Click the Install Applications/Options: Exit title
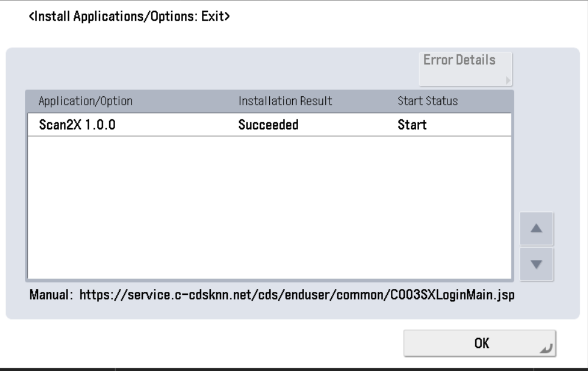 point(129,18)
